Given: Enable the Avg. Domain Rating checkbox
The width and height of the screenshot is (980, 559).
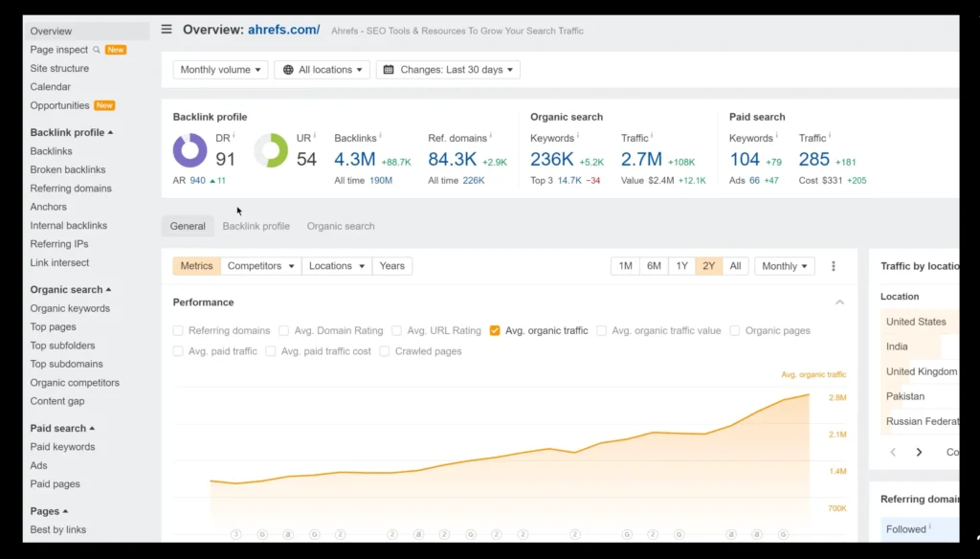Looking at the screenshot, I should point(283,331).
